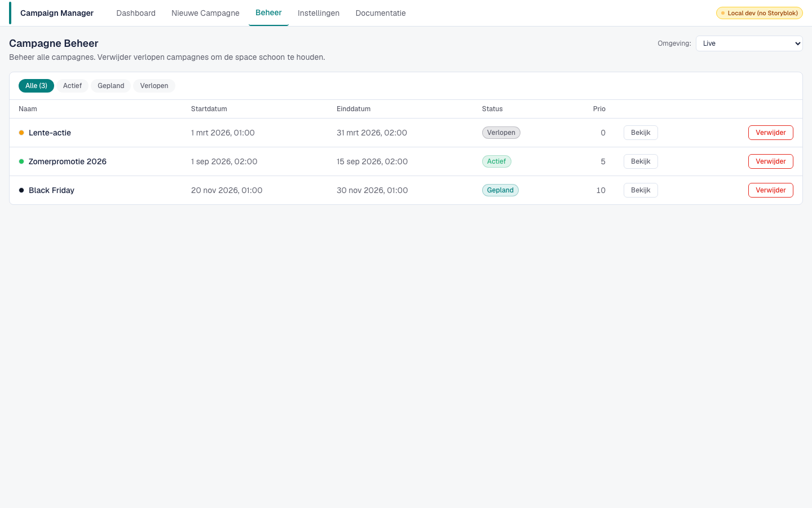Click the green status dot for Zomerpromotie 2026
812x508 pixels.
[21, 161]
